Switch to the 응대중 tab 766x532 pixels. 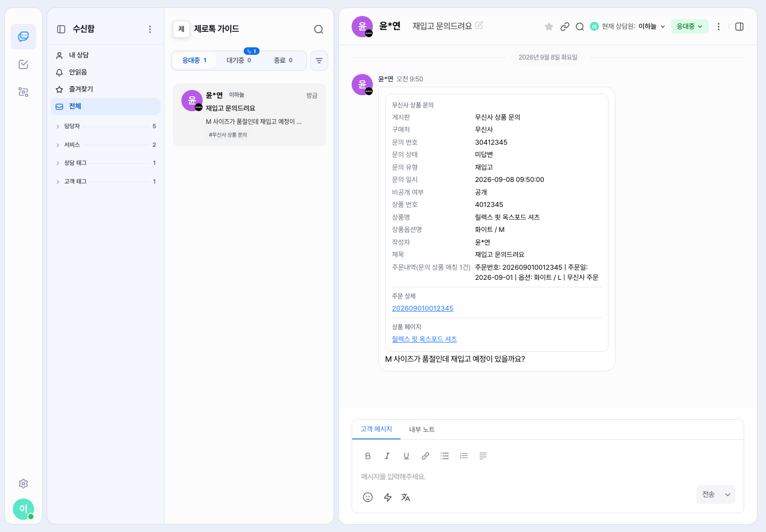pos(194,61)
